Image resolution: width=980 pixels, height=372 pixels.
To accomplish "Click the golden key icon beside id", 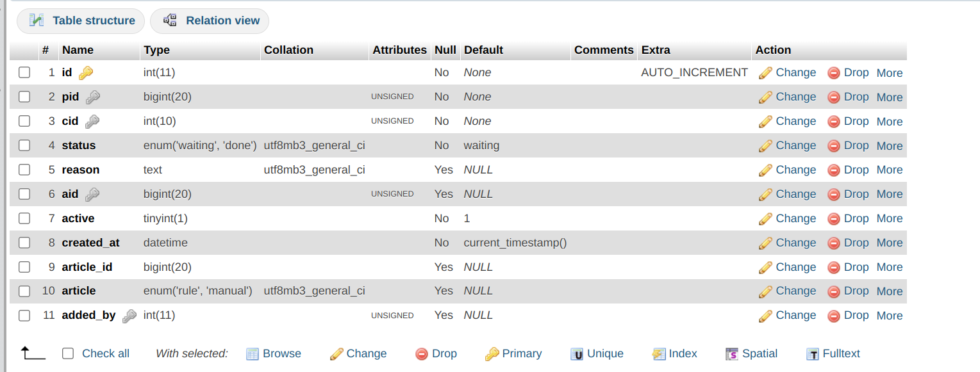I will (86, 73).
